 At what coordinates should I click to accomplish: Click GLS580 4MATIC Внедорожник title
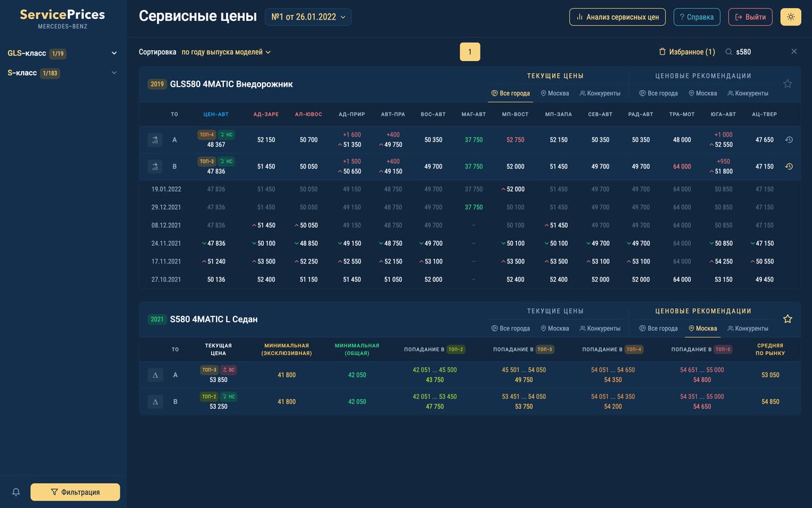pyautogui.click(x=231, y=84)
